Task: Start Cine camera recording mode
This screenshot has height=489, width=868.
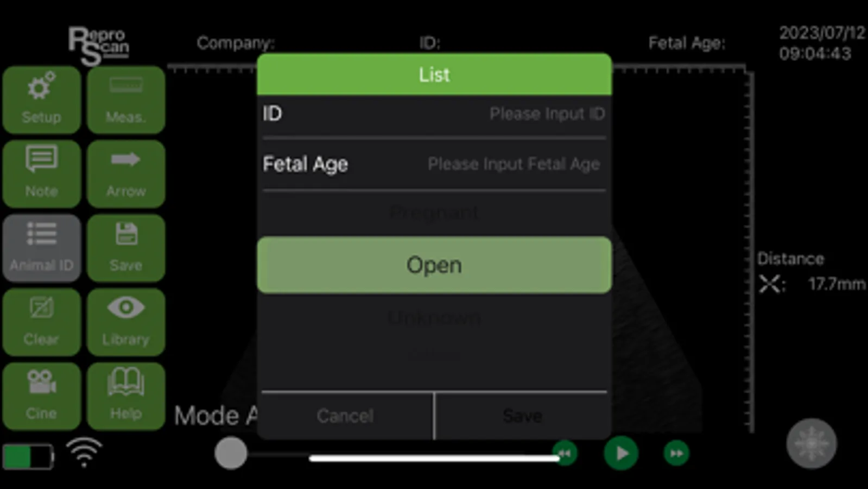Action: (x=42, y=396)
